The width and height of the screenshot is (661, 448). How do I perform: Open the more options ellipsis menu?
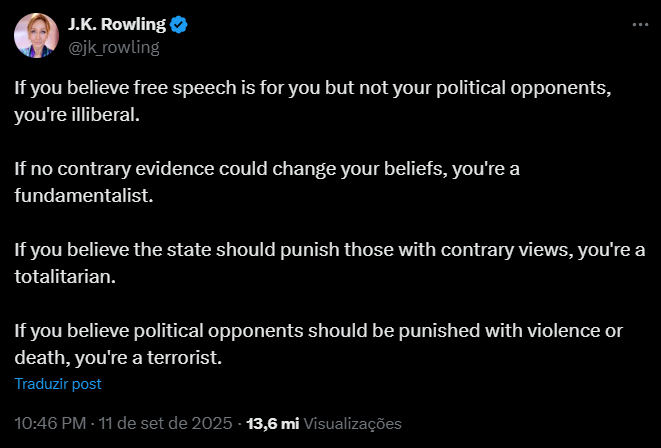pyautogui.click(x=640, y=23)
